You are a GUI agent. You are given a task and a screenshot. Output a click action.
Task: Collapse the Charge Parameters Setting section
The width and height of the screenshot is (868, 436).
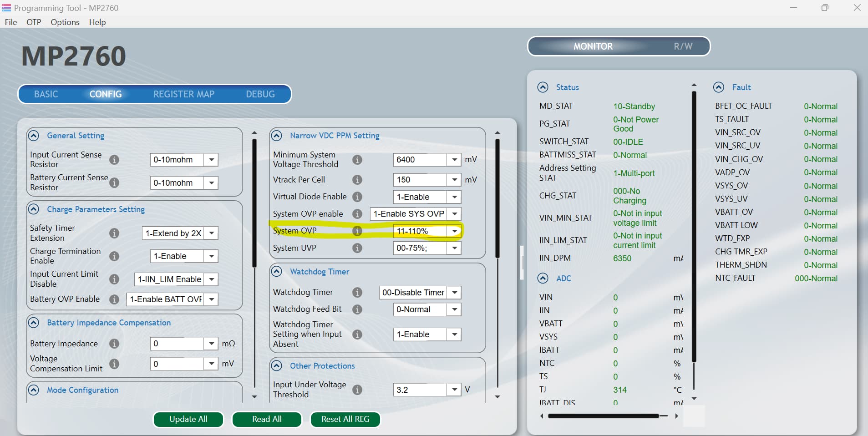[33, 209]
